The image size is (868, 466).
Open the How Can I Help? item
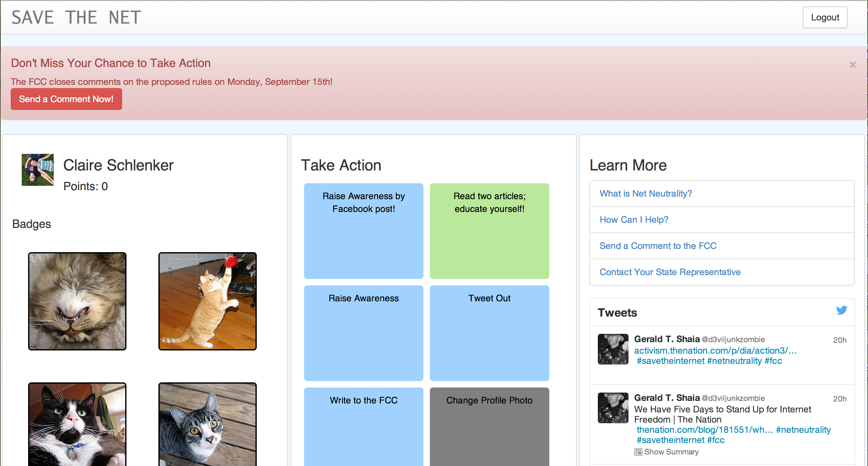point(634,220)
